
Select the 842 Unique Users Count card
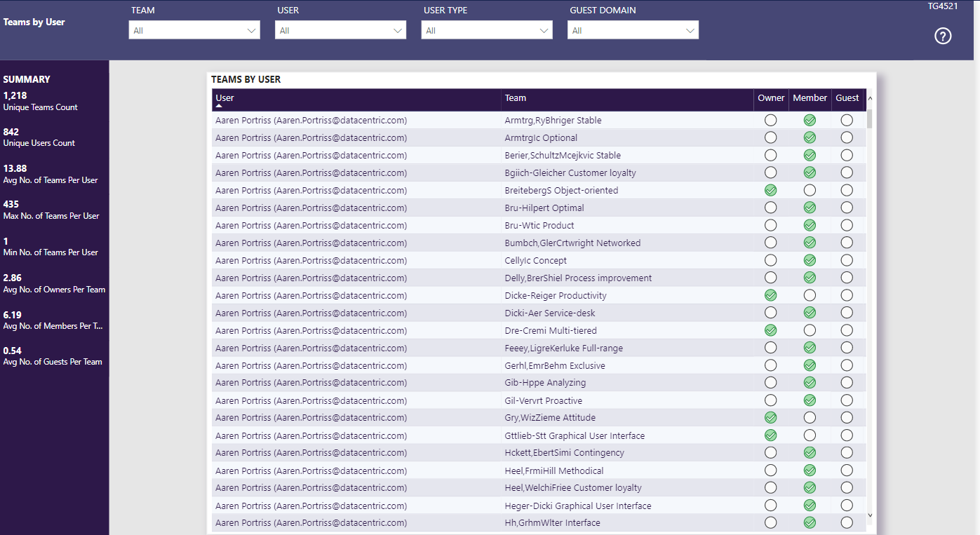point(39,137)
